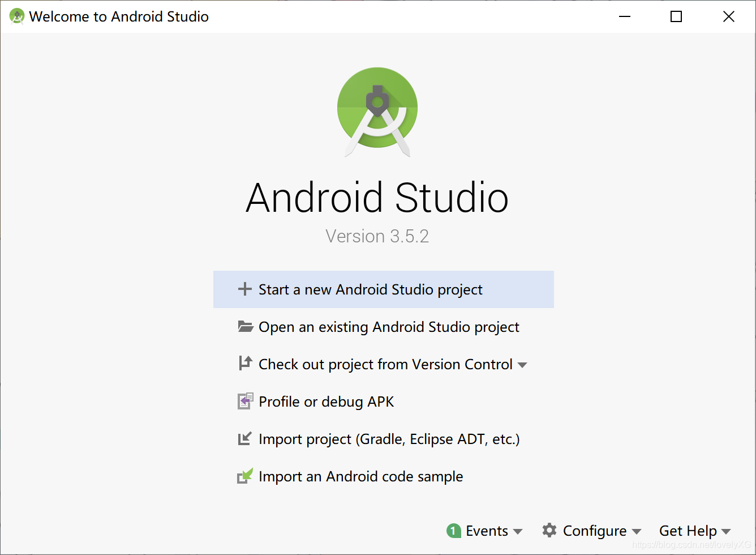756x555 pixels.
Task: Open the Events menu label
Action: click(x=487, y=531)
